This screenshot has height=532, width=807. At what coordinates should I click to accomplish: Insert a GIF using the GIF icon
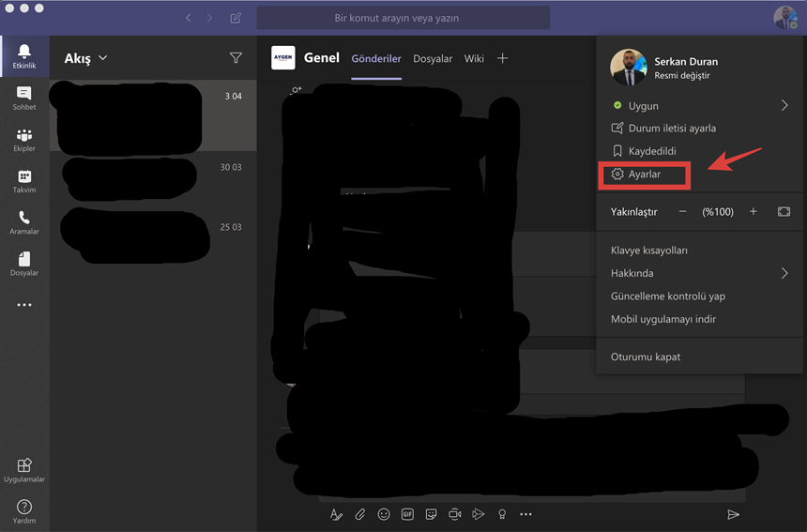click(407, 514)
